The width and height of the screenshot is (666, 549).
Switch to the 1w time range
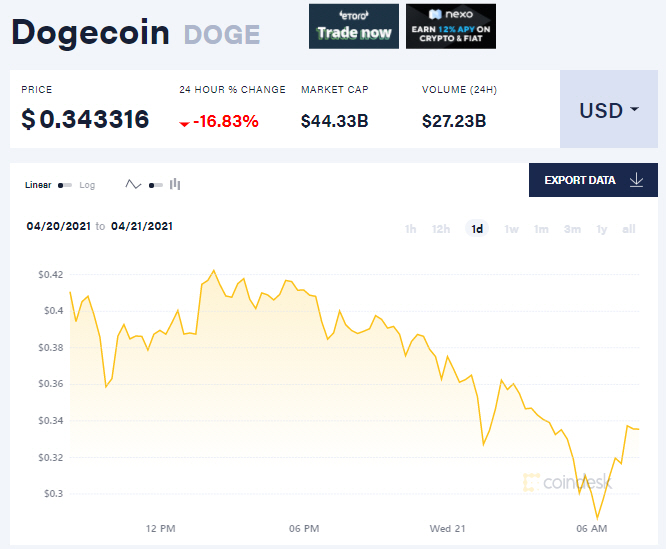point(511,229)
